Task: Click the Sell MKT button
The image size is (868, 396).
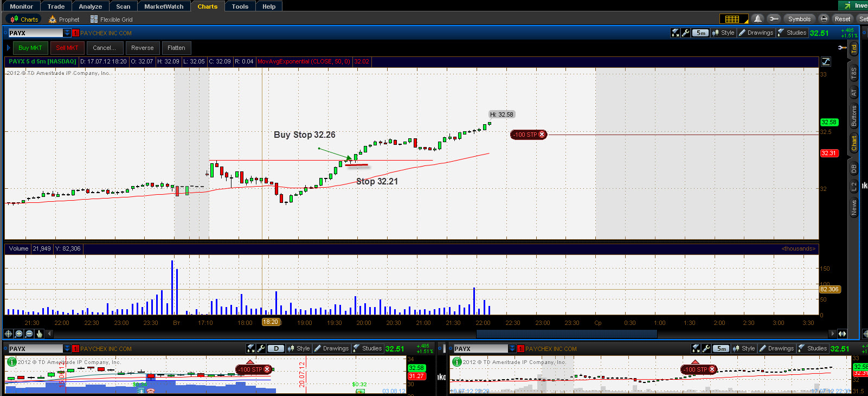Action: 67,48
